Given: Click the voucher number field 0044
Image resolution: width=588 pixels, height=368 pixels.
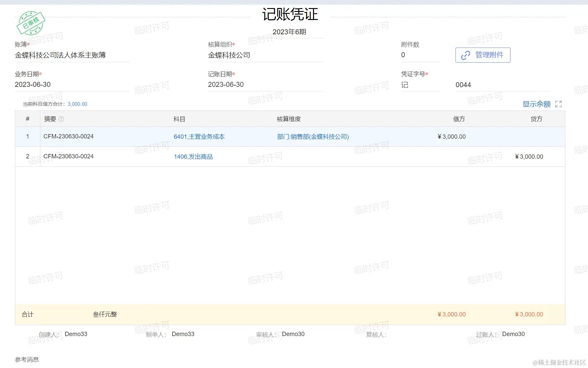Looking at the screenshot, I should tap(503, 85).
